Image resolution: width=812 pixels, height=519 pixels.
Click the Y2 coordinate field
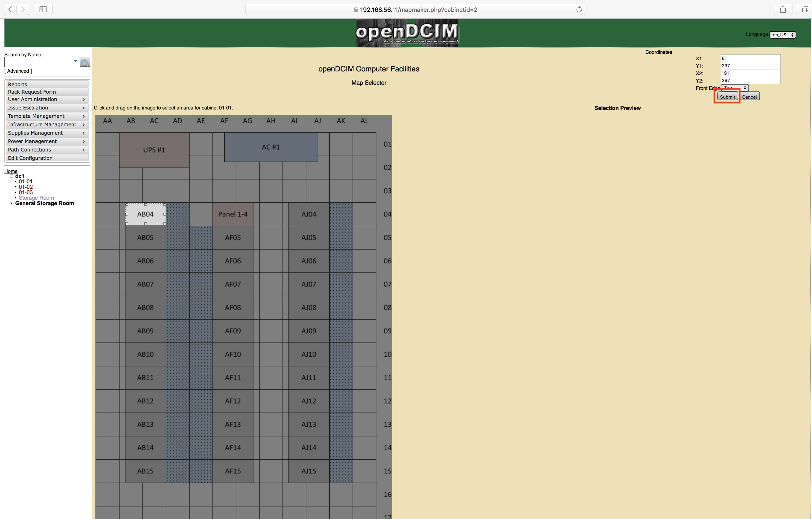click(750, 81)
